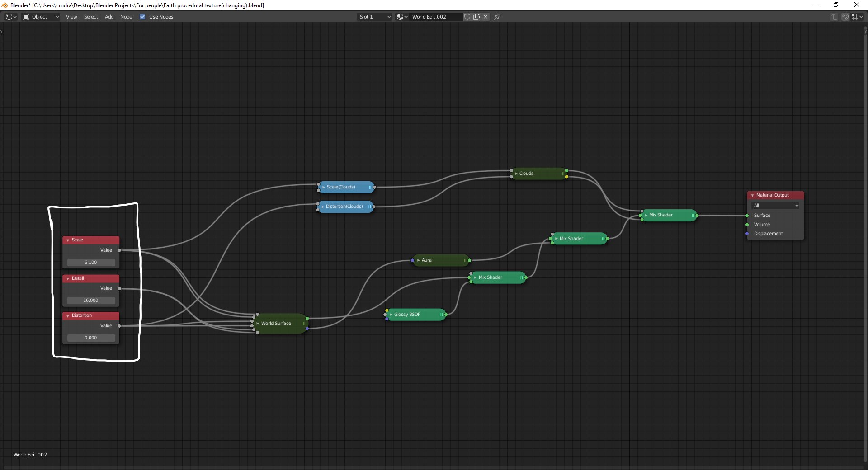Click the Scale node Value output socket
The width and height of the screenshot is (868, 470).
point(119,250)
